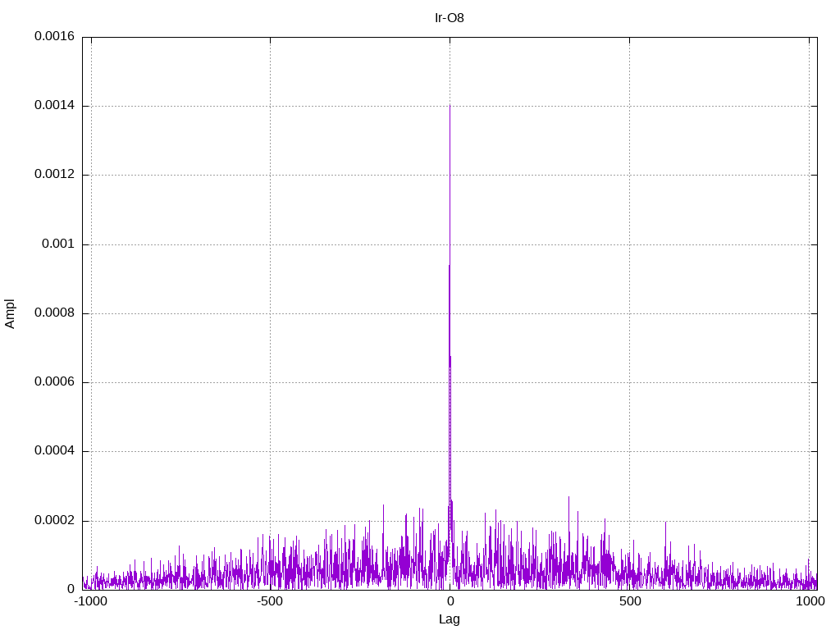Screen dimensions: 840x630
Task: Click the 0.0002 y-axis tick label
Action: click(x=55, y=521)
